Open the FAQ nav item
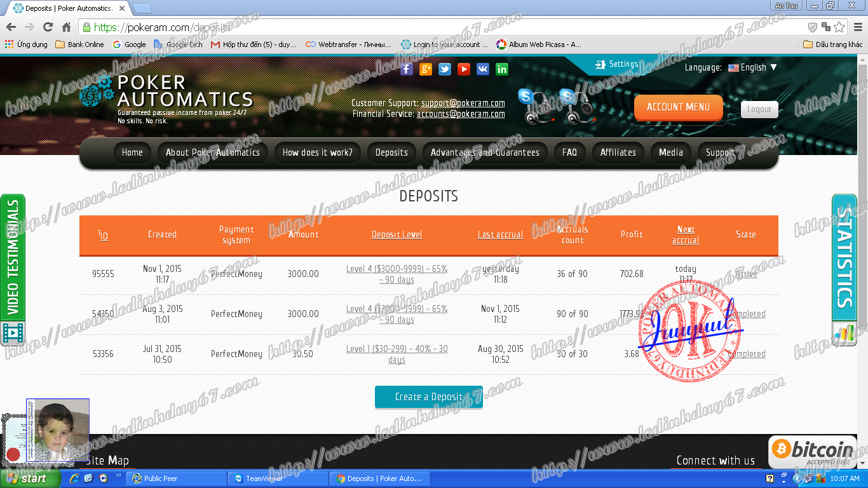868x488 pixels. [569, 152]
